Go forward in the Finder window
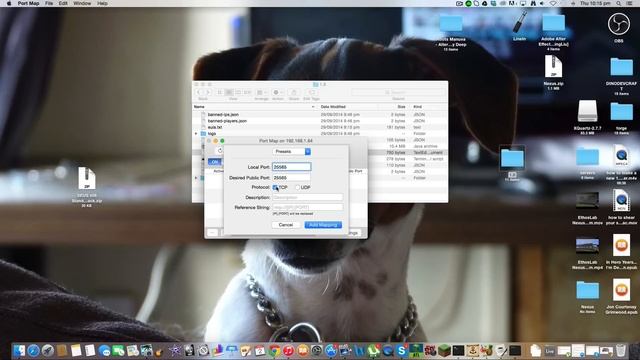The height and width of the screenshot is (360, 640). point(207,93)
